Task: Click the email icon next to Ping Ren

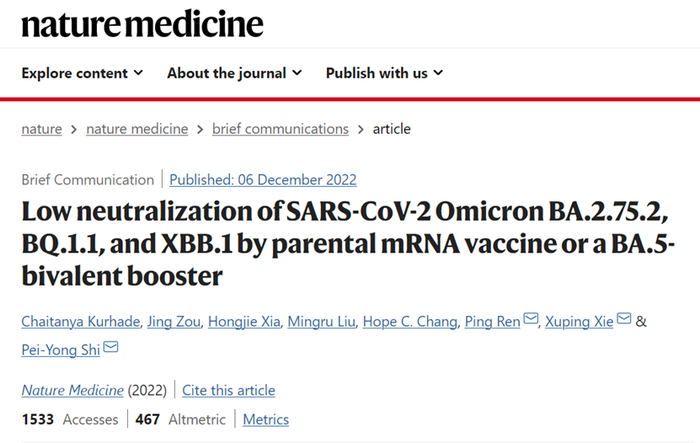Action: [531, 320]
